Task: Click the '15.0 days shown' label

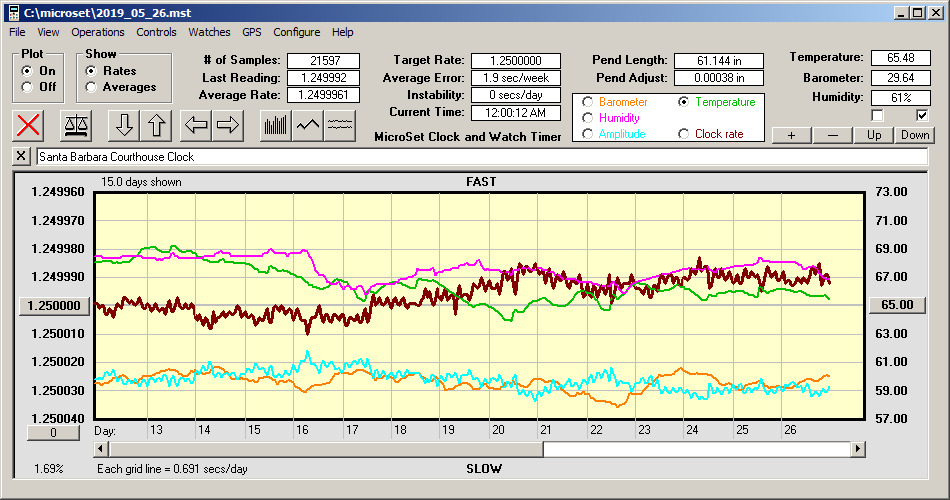Action: (141, 182)
